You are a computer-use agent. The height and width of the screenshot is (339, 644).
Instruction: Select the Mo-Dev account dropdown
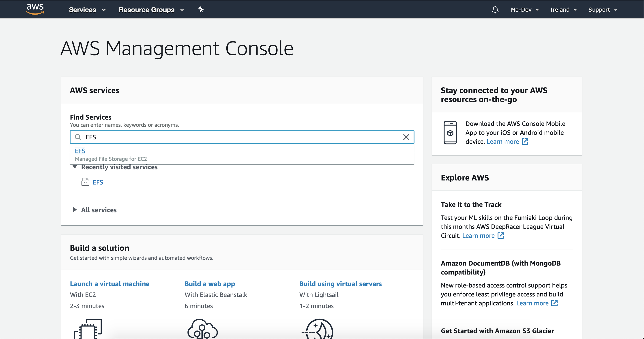pyautogui.click(x=525, y=9)
